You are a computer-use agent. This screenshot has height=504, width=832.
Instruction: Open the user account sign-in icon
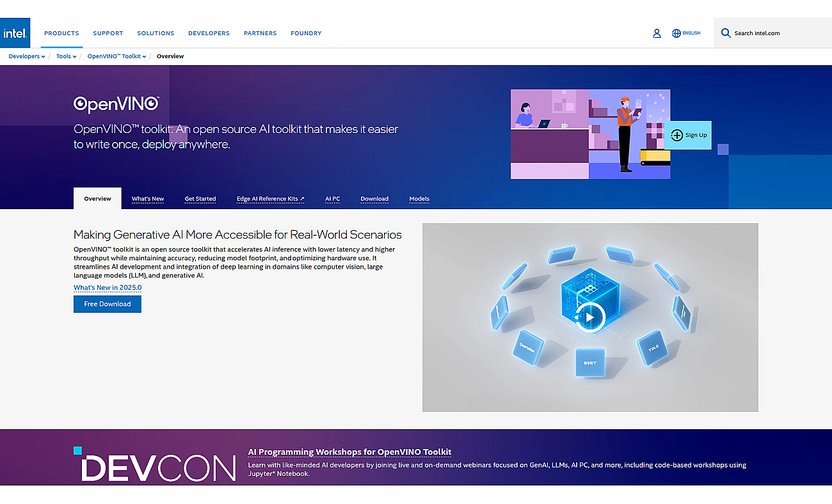pyautogui.click(x=657, y=33)
